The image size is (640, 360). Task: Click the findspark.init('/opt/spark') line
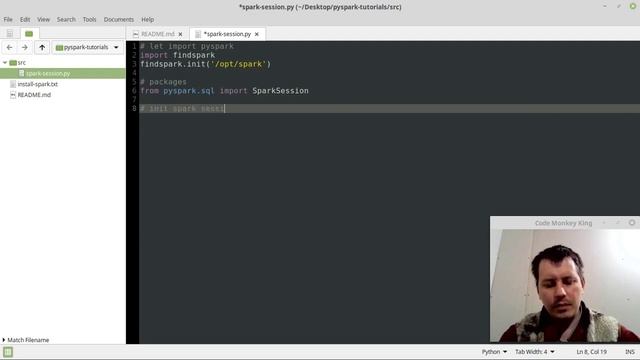206,64
